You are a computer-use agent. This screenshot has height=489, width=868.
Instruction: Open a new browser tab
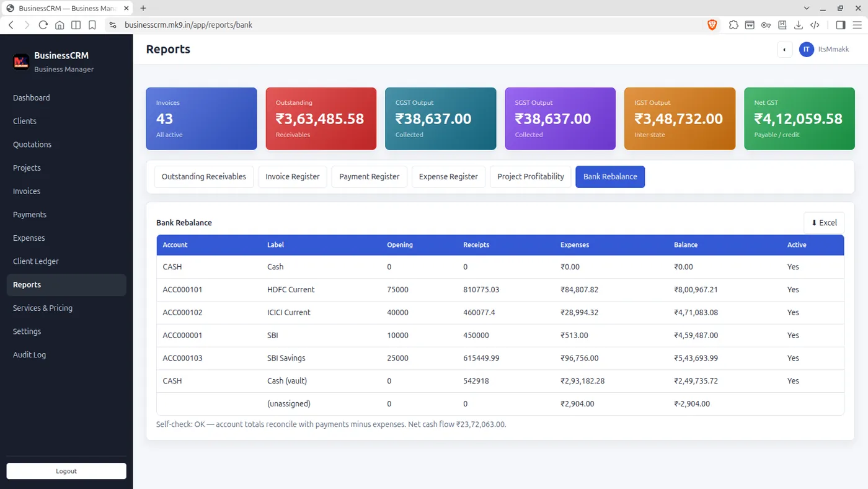(x=143, y=8)
